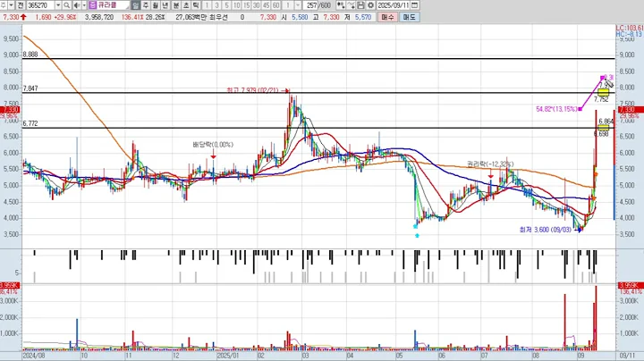Click the red up-arrow beside 7,330

[23, 17]
